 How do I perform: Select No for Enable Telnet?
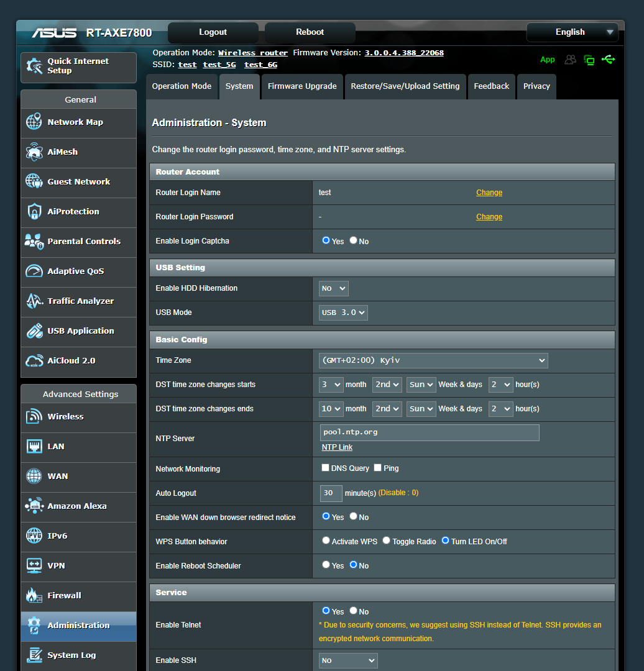353,611
